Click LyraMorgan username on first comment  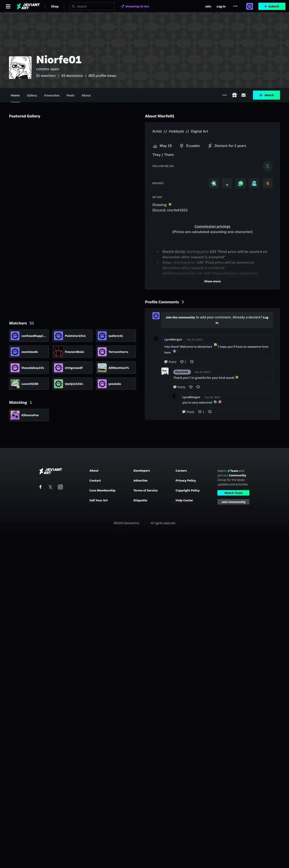173,339
